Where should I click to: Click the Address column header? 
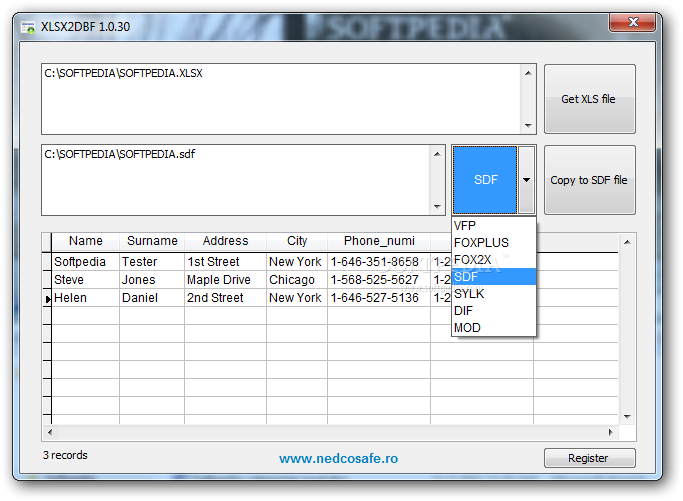(x=225, y=241)
